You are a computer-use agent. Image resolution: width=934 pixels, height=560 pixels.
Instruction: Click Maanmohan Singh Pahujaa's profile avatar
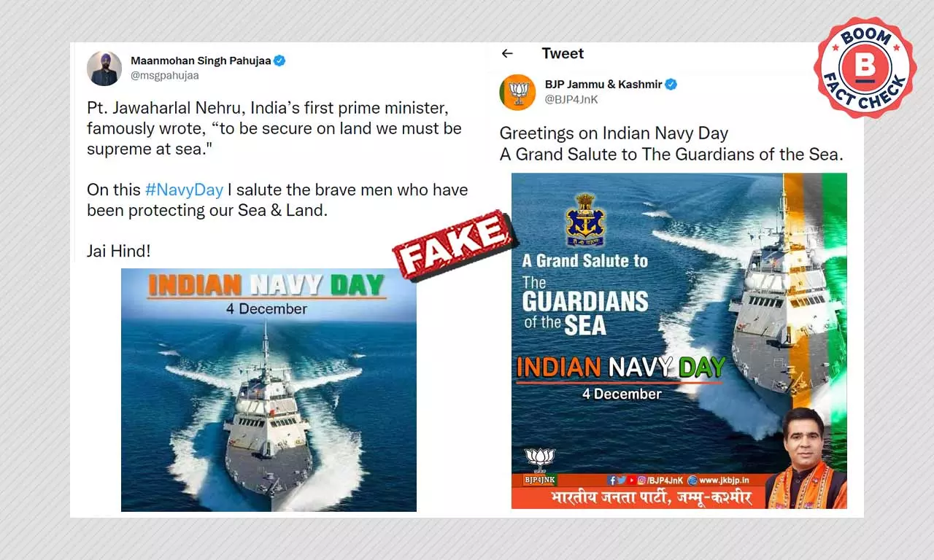(104, 69)
